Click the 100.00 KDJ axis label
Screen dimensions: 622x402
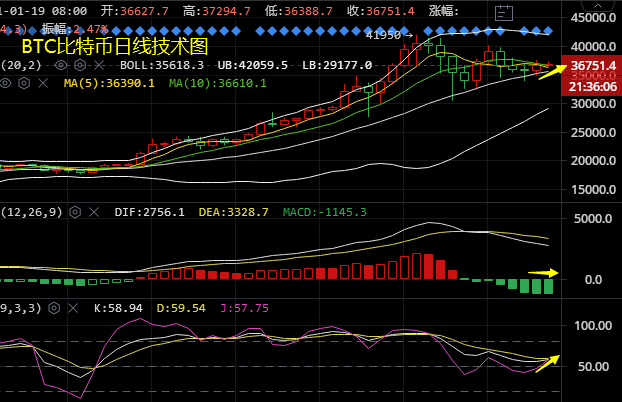click(x=593, y=326)
